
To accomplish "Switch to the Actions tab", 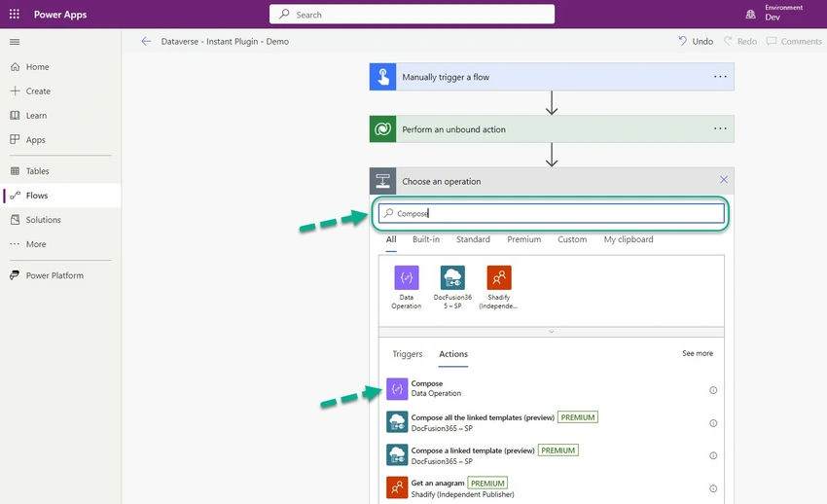I will pyautogui.click(x=453, y=354).
